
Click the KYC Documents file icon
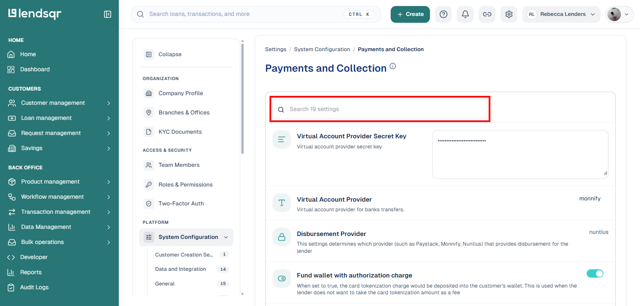tap(149, 132)
